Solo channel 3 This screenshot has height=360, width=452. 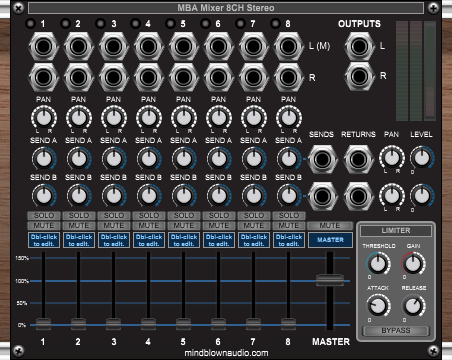pyautogui.click(x=114, y=215)
